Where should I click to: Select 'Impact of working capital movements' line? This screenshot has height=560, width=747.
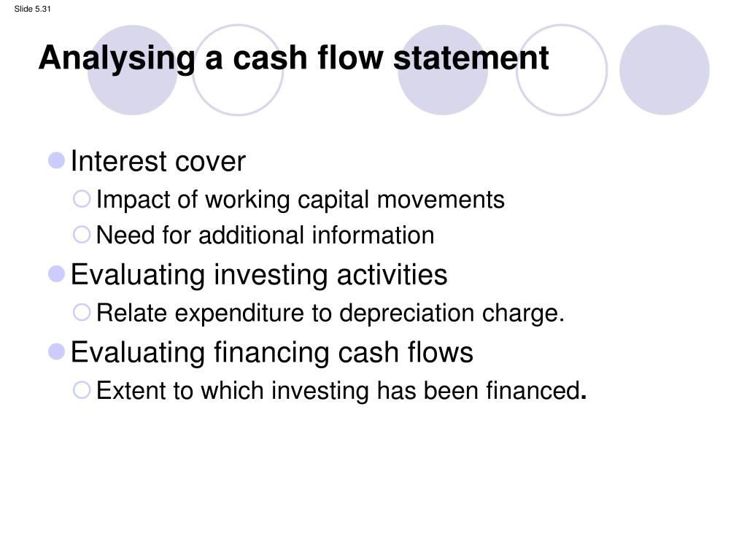click(x=300, y=200)
